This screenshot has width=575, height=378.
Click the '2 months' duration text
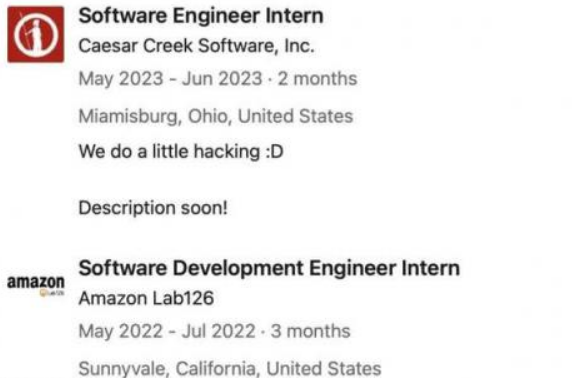coord(318,78)
